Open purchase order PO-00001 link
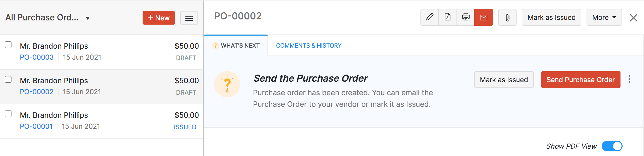 click(36, 126)
